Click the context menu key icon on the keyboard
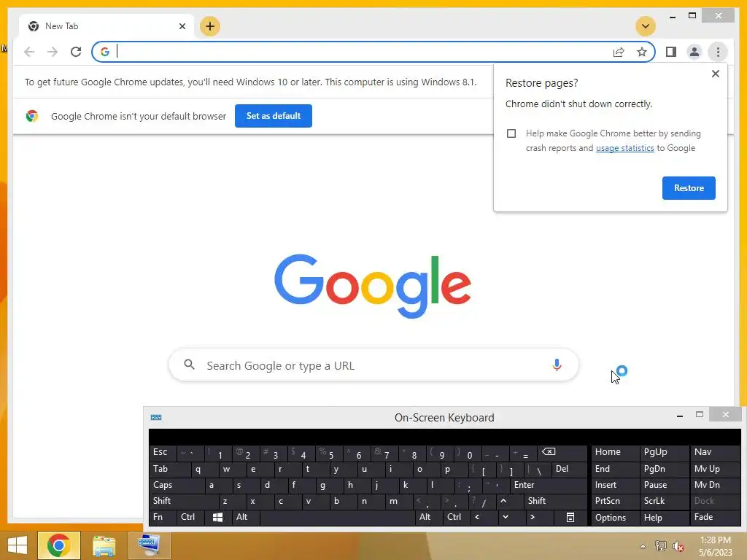This screenshot has width=747, height=560. 570,518
